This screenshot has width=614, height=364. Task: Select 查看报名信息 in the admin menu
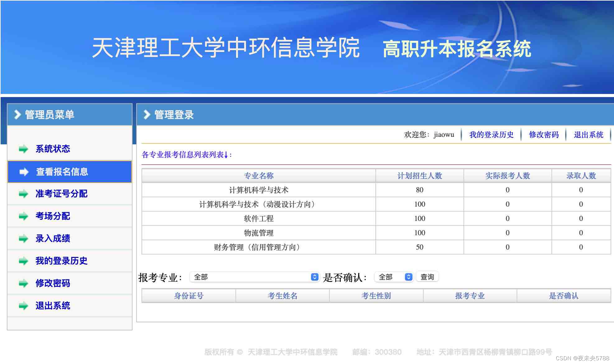point(70,172)
